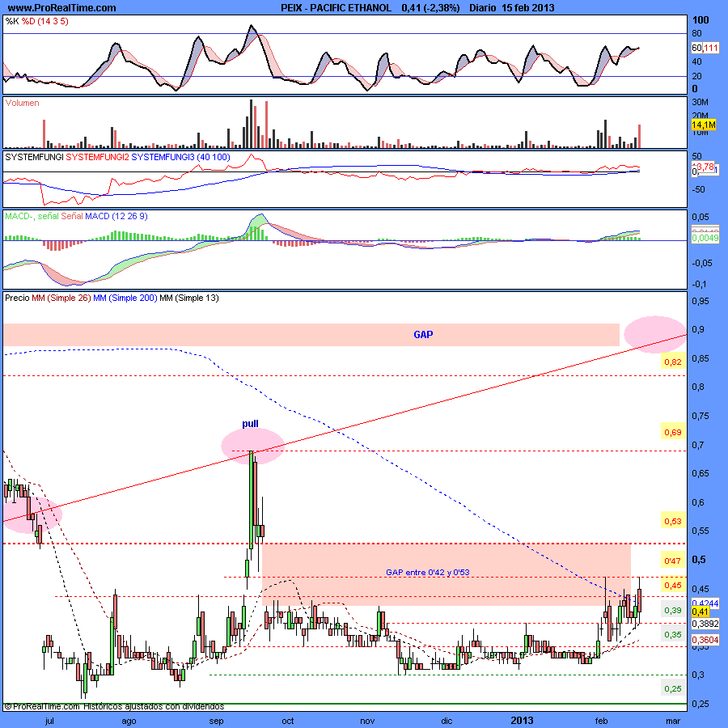
Task: Click the 'sep' month on time axis
Action: coord(216,718)
